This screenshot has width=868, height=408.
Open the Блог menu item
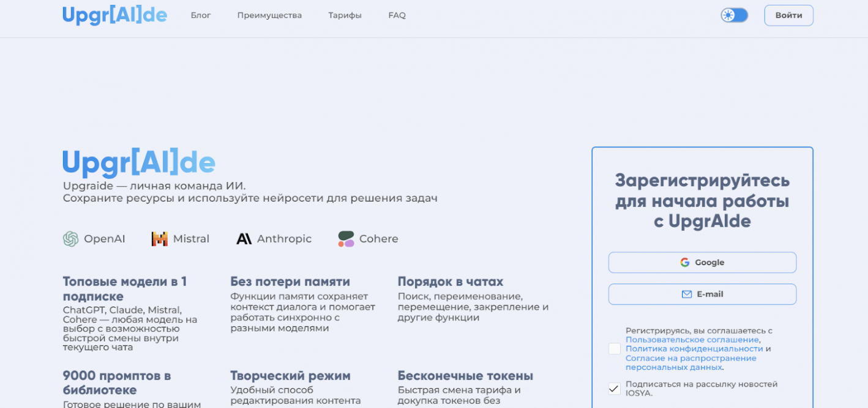coord(201,15)
